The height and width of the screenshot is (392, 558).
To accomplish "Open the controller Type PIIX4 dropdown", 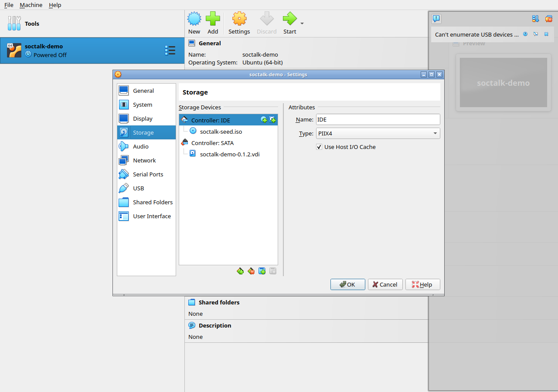I will 378,133.
